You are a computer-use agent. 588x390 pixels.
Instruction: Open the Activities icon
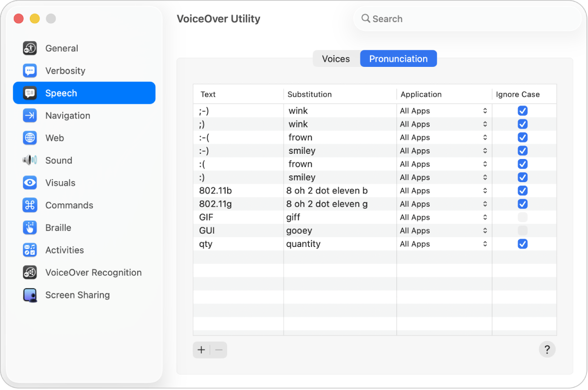[29, 250]
